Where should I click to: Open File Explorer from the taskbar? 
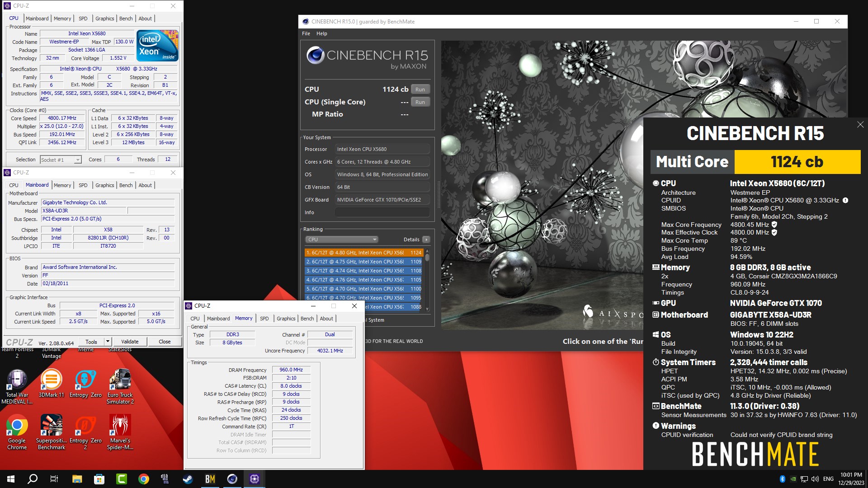click(77, 479)
